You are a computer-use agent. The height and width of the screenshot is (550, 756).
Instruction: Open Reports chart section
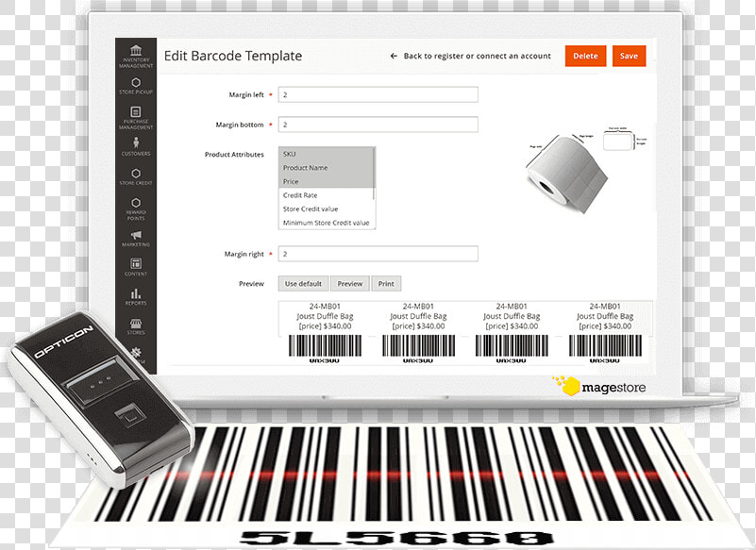click(136, 296)
